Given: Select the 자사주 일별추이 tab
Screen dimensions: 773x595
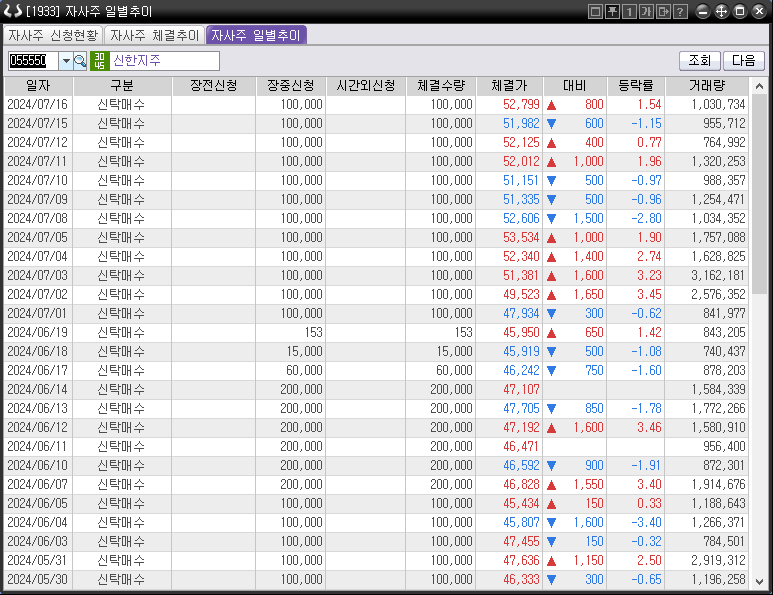Looking at the screenshot, I should coord(256,35).
